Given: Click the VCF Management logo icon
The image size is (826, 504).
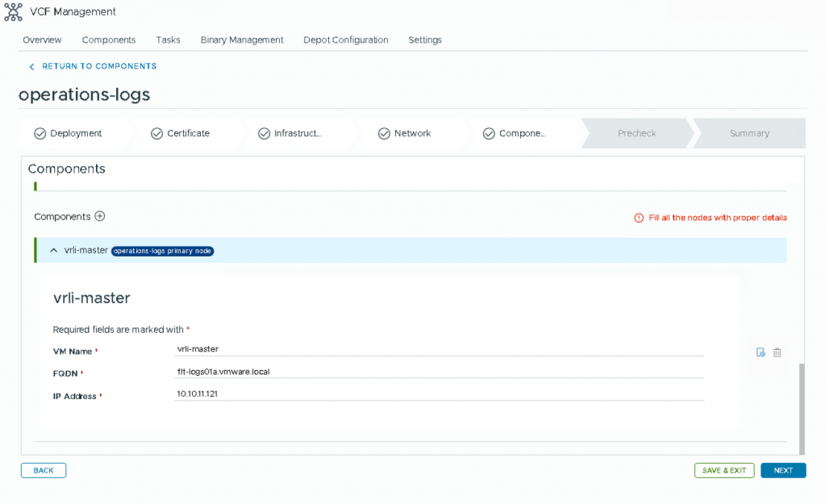Looking at the screenshot, I should point(13,12).
